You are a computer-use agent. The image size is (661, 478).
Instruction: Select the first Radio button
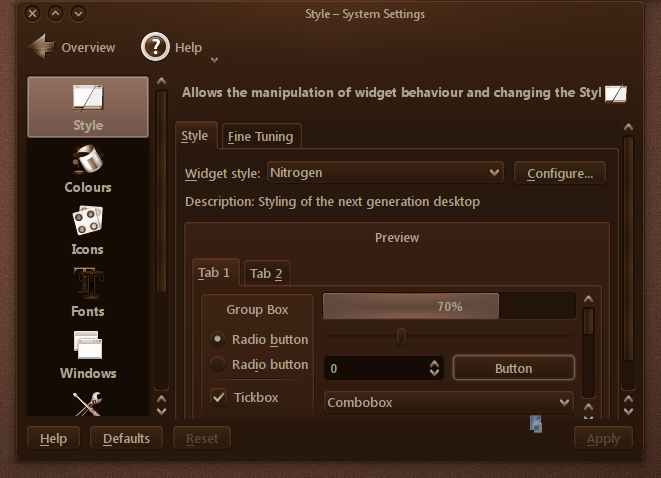click(x=218, y=338)
